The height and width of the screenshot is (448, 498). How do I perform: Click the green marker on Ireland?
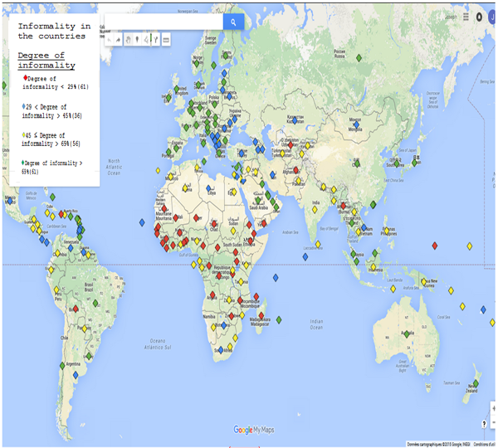[168, 98]
